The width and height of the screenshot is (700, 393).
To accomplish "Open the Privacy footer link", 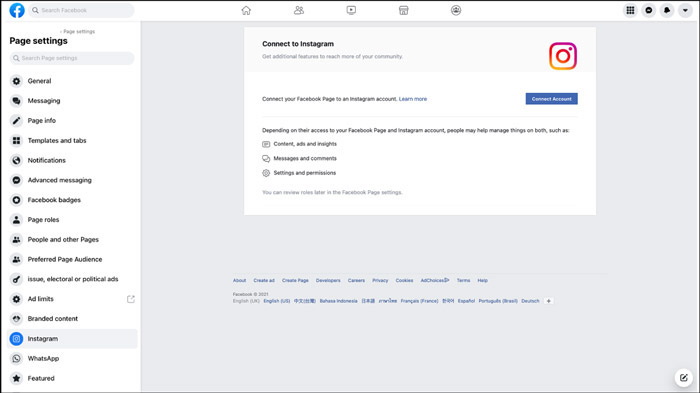I will pyautogui.click(x=380, y=280).
